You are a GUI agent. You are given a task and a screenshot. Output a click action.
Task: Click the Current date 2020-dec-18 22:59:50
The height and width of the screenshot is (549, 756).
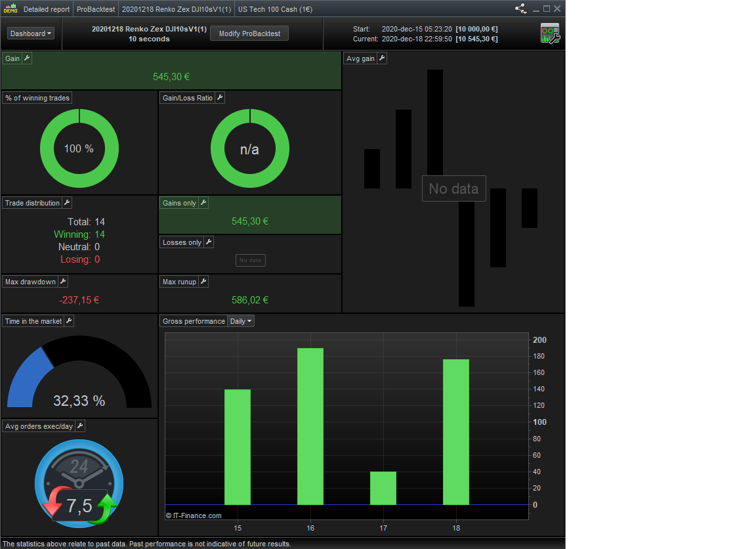[417, 39]
